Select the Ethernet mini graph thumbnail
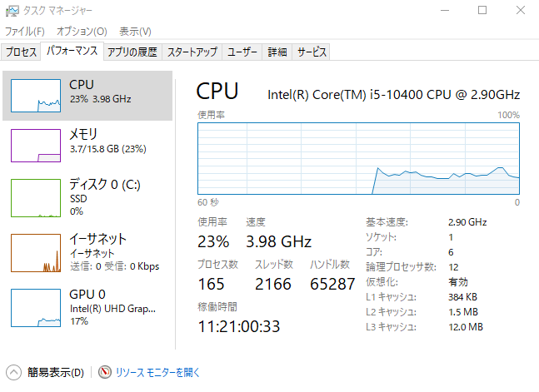539x392 pixels. coord(36,253)
